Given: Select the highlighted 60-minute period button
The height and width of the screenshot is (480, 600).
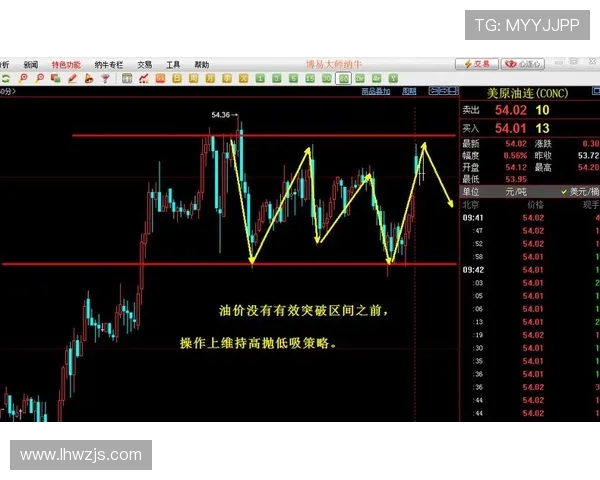Looking at the screenshot, I should 343,79.
